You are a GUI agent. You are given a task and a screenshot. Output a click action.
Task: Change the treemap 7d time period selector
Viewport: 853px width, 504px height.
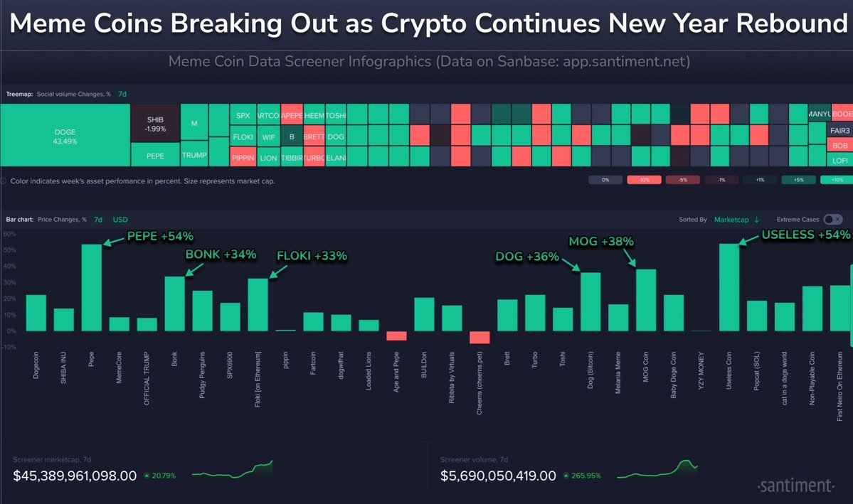pos(122,94)
